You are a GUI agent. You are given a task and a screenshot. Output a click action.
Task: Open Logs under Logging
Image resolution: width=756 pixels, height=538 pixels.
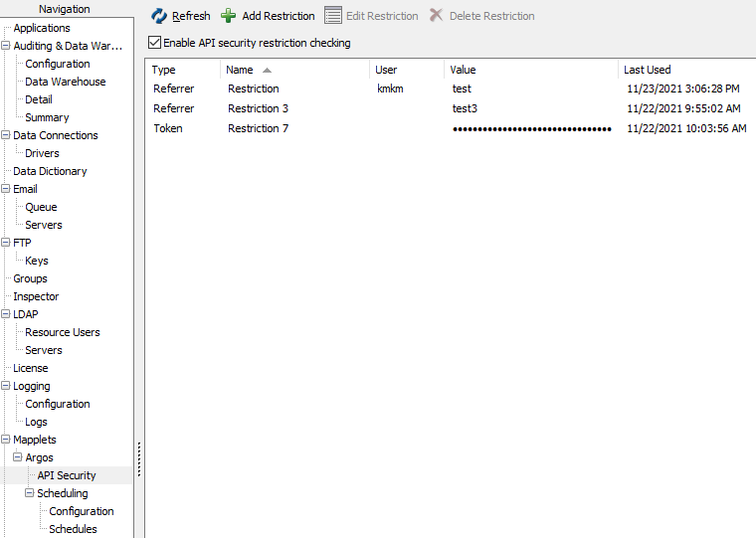(x=36, y=422)
